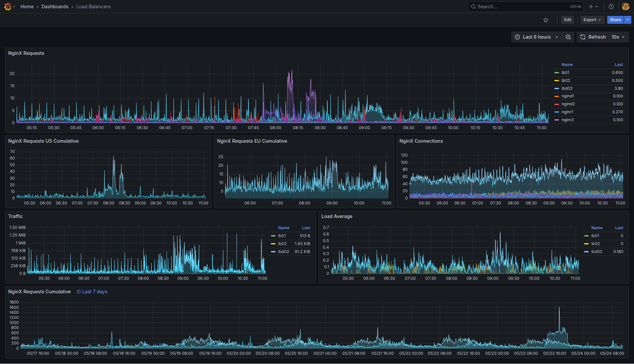634x364 pixels.
Task: Click the NginX Requests US Cumulative title
Action: (43, 141)
